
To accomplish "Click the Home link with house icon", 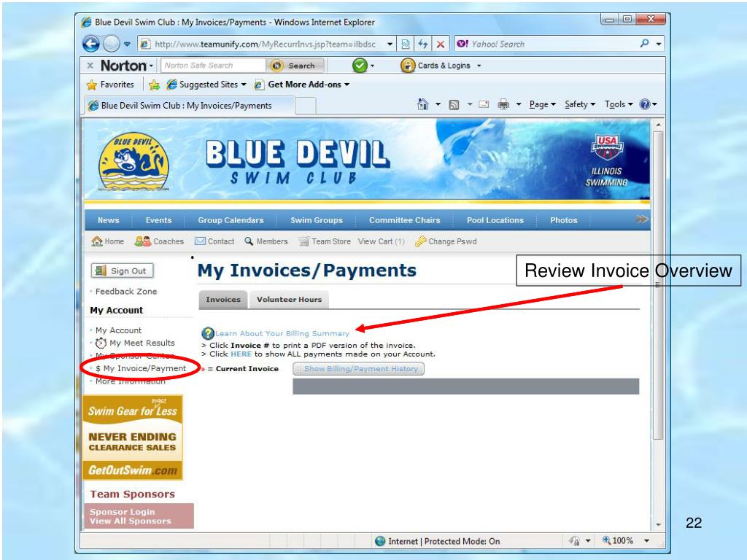I will [108, 241].
